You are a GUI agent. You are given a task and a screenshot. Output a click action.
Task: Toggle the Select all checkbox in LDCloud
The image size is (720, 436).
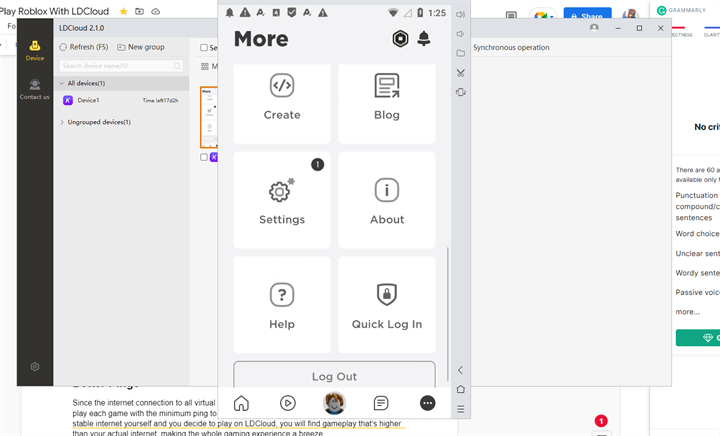click(204, 47)
